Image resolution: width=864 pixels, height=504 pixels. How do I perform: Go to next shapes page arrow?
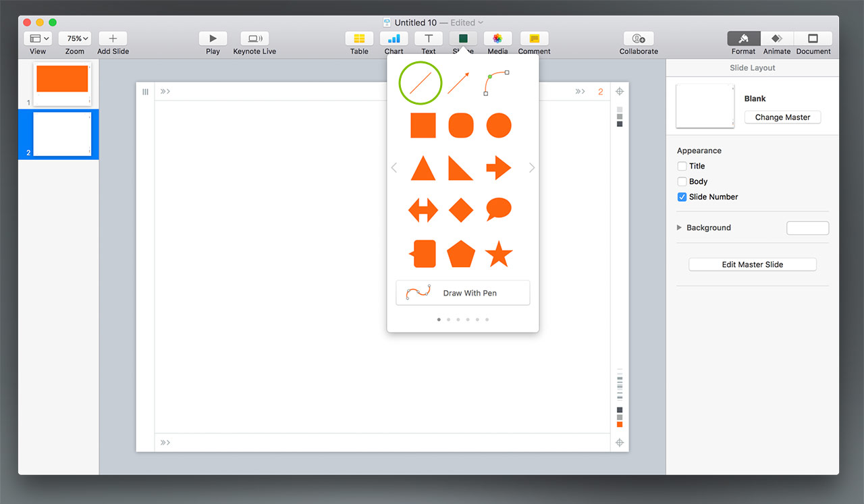coord(532,167)
